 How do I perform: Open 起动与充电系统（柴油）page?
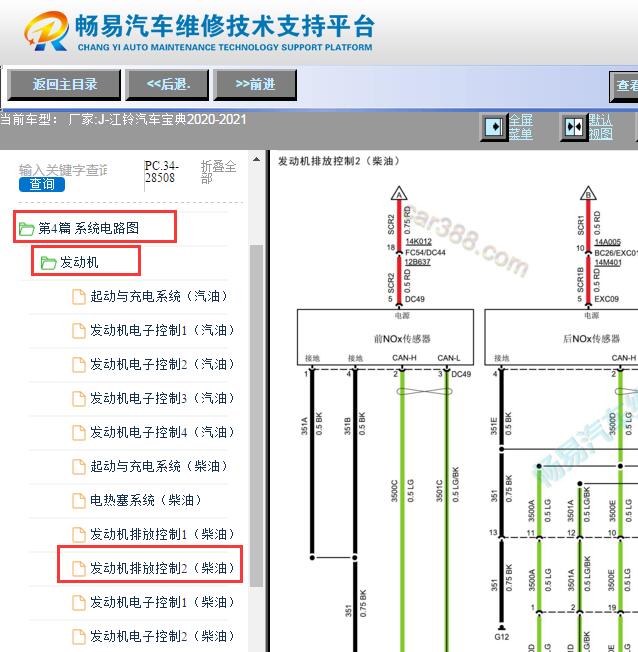click(159, 467)
